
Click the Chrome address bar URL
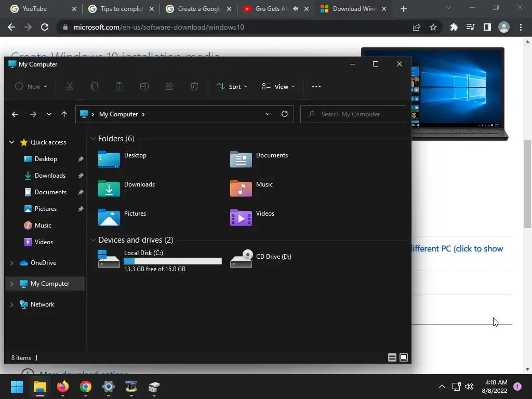tap(159, 27)
